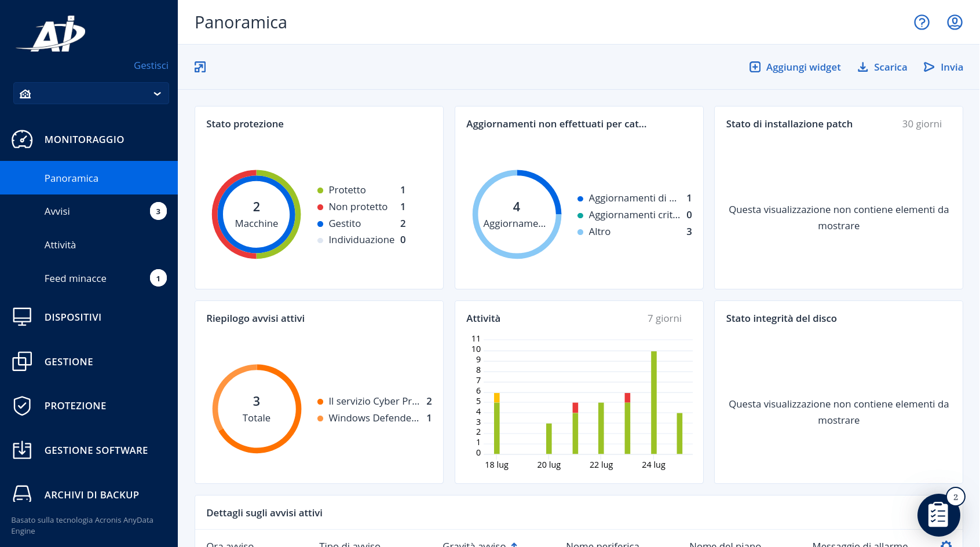Expand the tenant selector dropdown
The height and width of the screenshot is (547, 980).
click(x=91, y=94)
